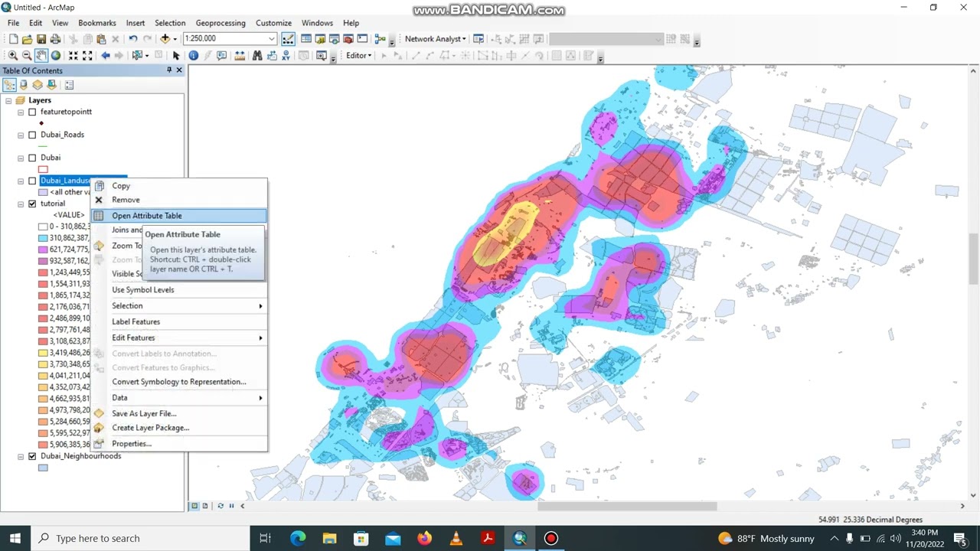Collapse the featuretopointt layer legend

point(21,112)
